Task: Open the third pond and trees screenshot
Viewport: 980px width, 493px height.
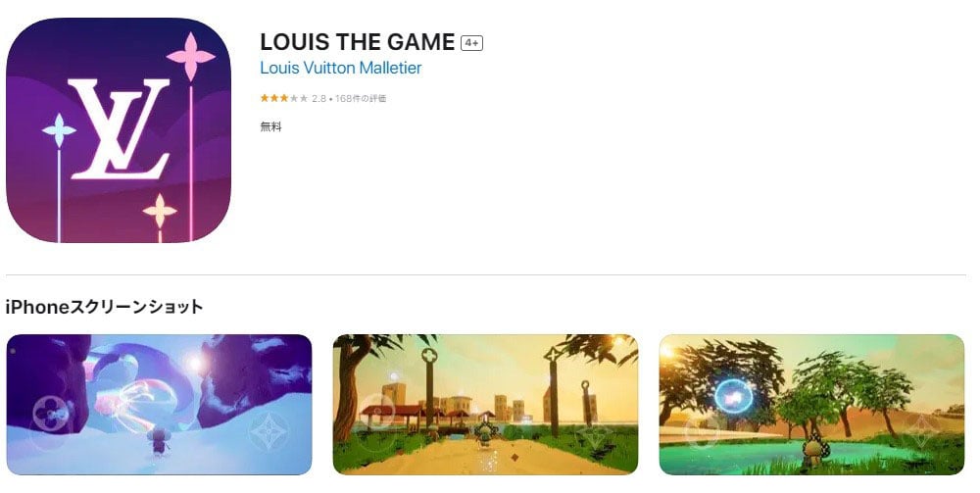Action: pos(811,404)
